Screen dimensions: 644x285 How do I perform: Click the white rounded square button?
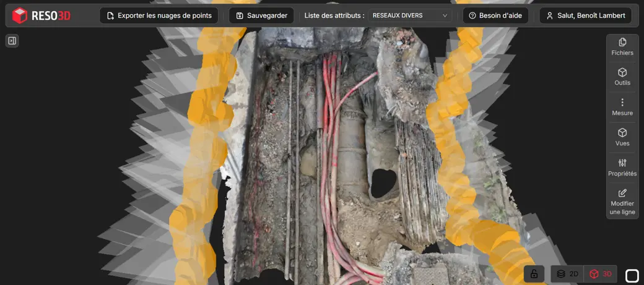pyautogui.click(x=632, y=275)
